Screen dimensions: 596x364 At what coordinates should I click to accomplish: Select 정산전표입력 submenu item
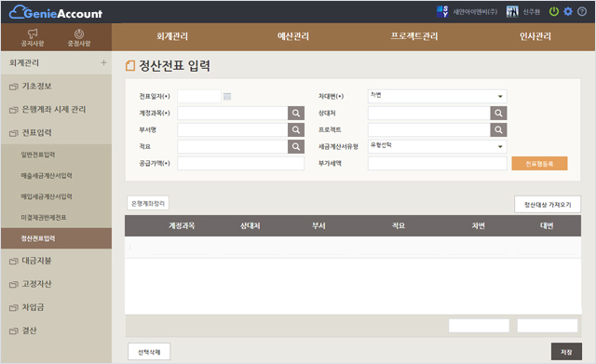tap(56, 238)
